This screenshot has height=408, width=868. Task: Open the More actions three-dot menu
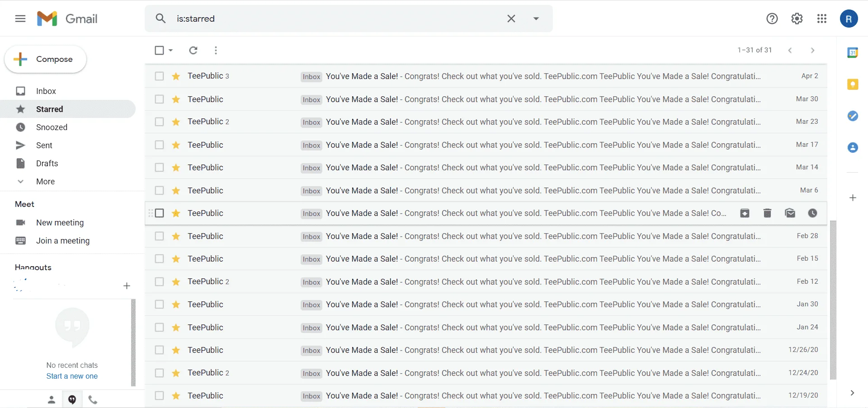point(216,50)
